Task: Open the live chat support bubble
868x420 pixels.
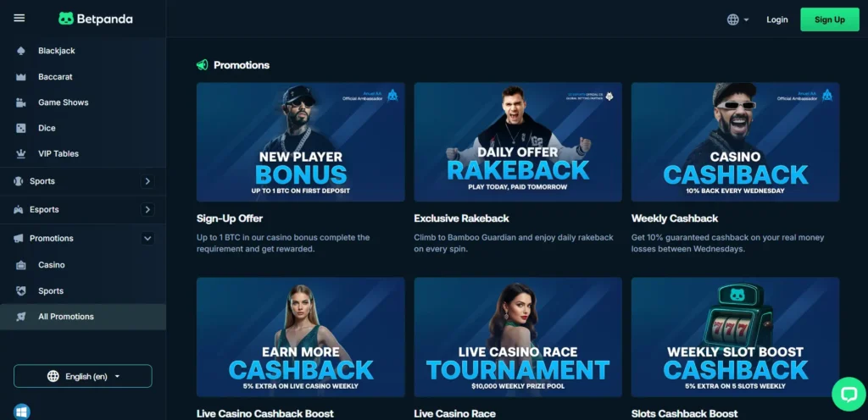Action: 849,394
